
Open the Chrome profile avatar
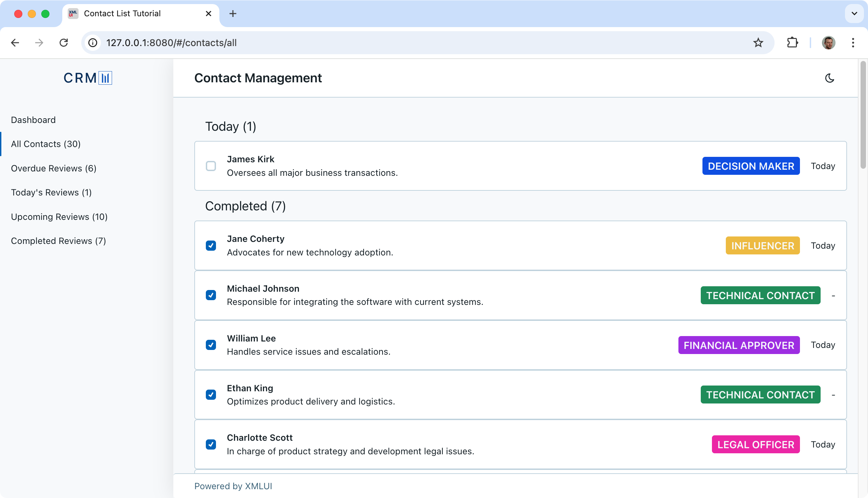(x=828, y=43)
